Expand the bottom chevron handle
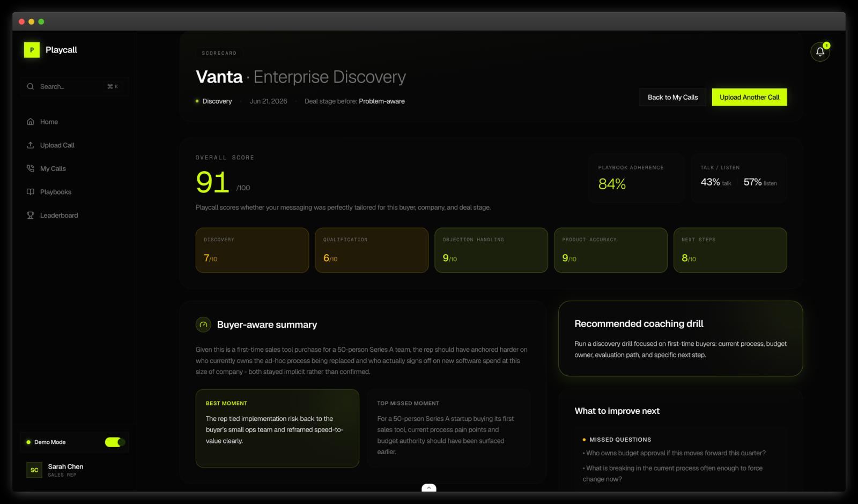This screenshot has height=504, width=858. click(429, 488)
